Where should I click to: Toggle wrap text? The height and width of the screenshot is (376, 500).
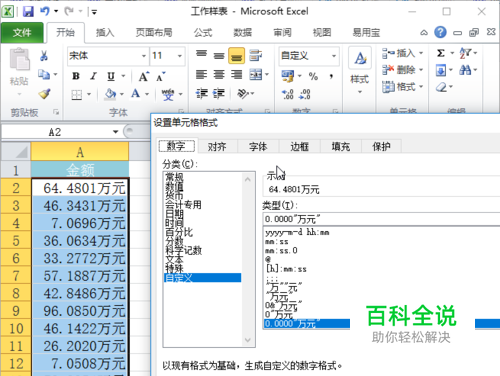coord(255,55)
